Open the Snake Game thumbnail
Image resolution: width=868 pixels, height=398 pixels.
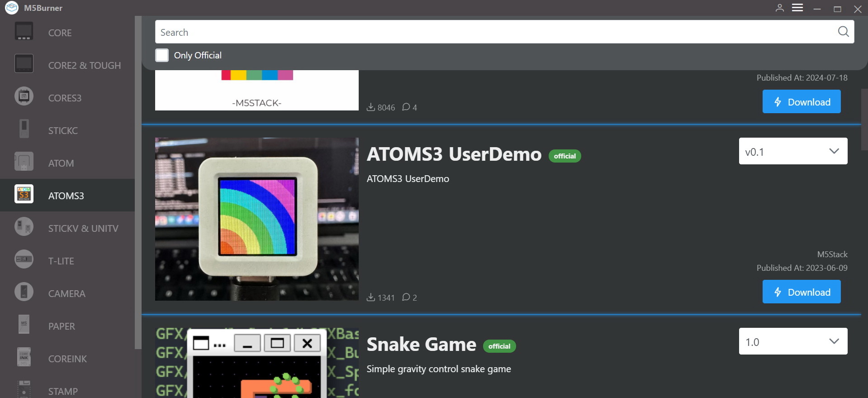(x=257, y=363)
